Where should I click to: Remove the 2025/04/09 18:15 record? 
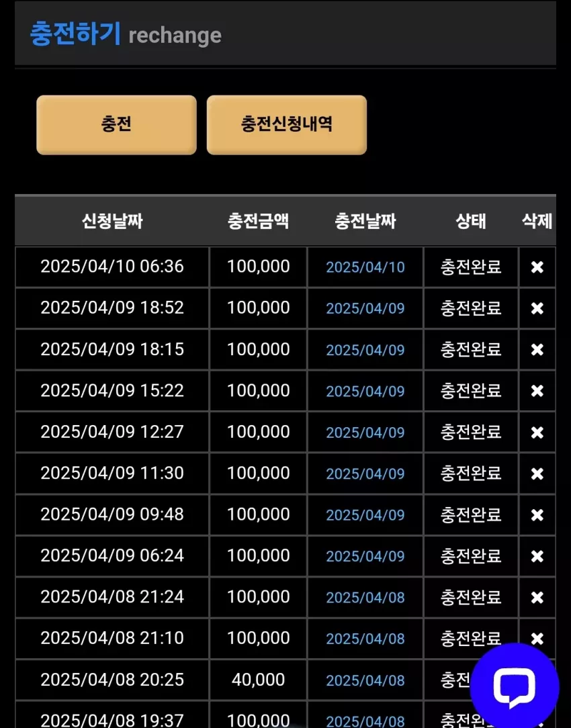pos(537,350)
